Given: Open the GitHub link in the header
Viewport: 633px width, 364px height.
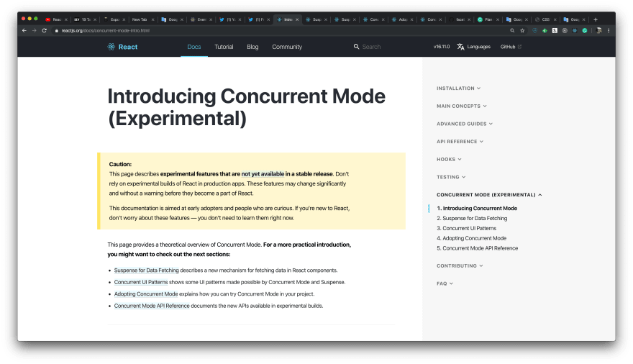Looking at the screenshot, I should click(x=508, y=47).
